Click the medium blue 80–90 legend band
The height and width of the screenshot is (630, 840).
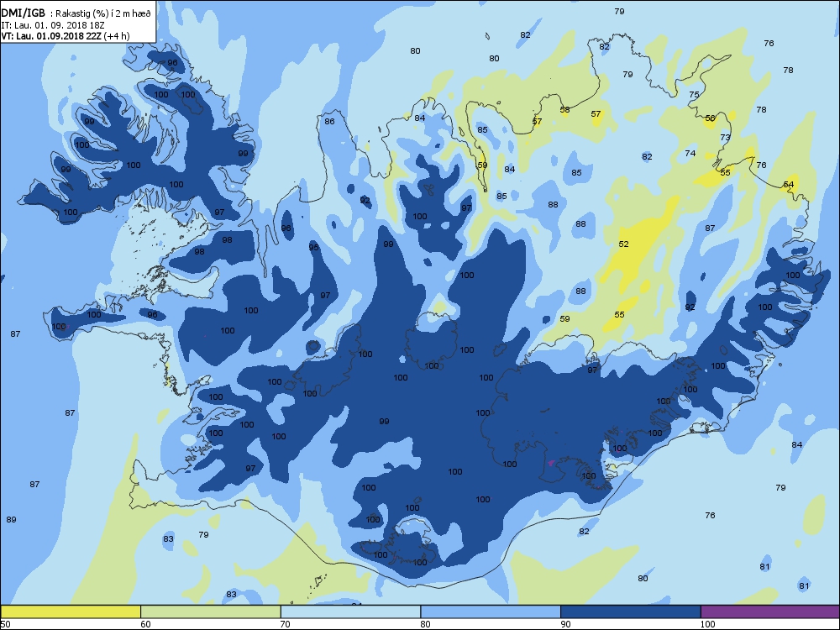pos(491,612)
